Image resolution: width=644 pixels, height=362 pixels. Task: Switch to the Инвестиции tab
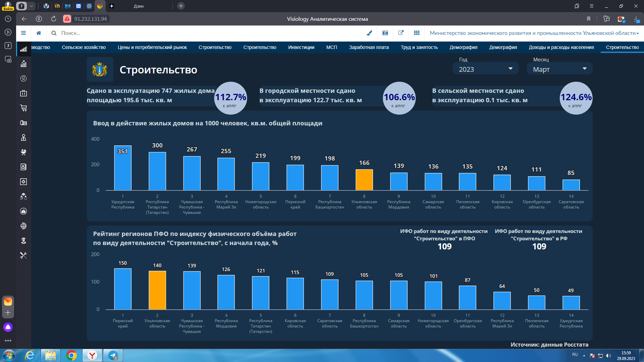[301, 47]
